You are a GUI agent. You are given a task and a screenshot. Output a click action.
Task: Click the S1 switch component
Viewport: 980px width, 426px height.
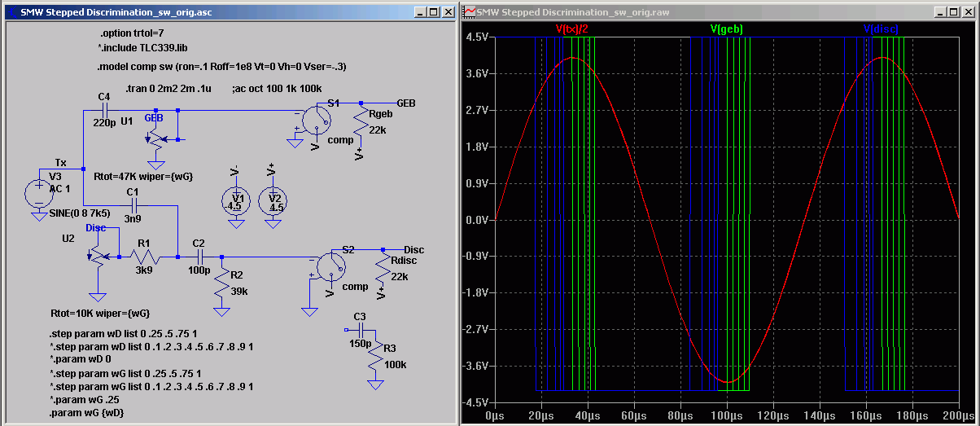(x=317, y=119)
